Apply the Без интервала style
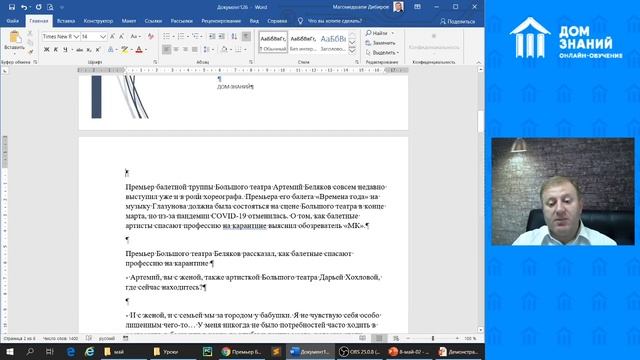 [x=303, y=42]
